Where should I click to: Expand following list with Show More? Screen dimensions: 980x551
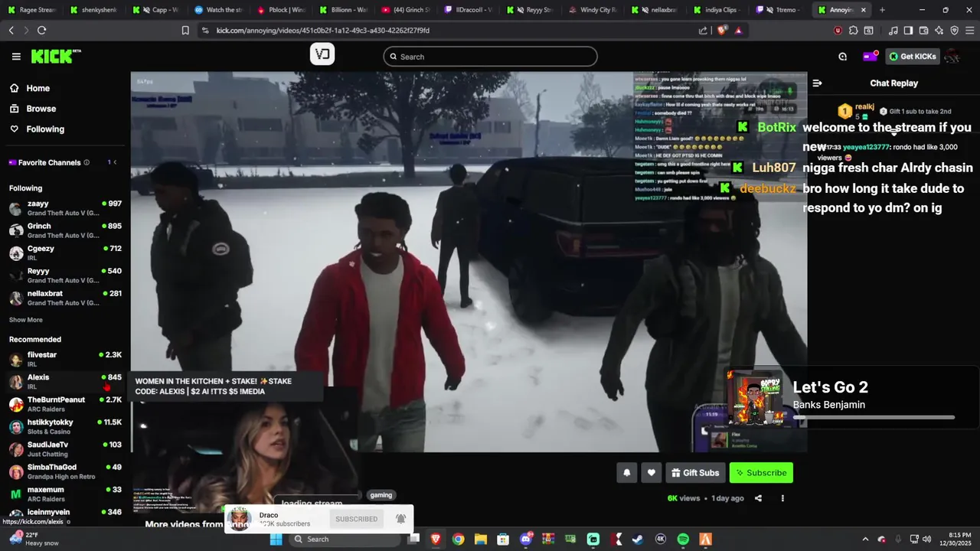[x=26, y=320]
